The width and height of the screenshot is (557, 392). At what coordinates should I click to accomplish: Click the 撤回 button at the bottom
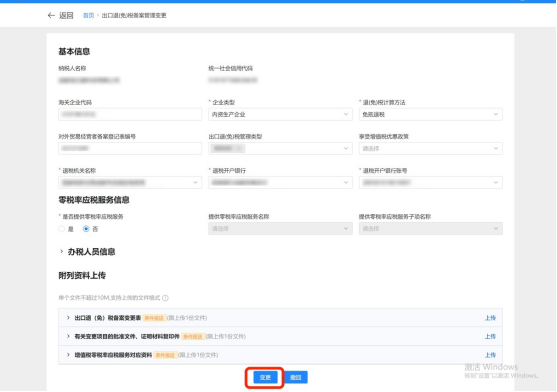pos(296,377)
